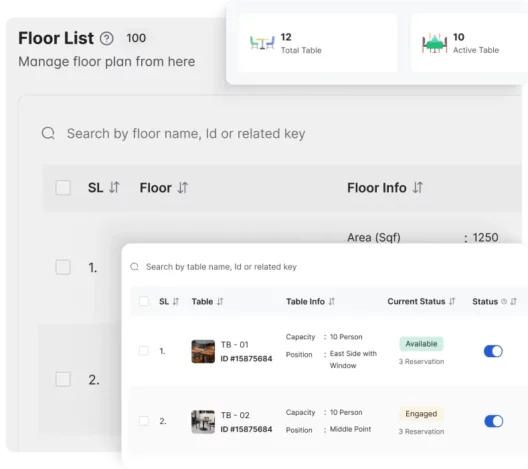This screenshot has height=469, width=528.
Task: Sort floor list by SL column
Action: tap(114, 188)
